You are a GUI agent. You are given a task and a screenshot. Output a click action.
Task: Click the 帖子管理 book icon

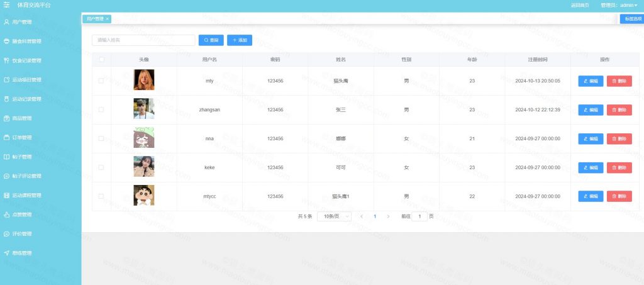coord(6,157)
